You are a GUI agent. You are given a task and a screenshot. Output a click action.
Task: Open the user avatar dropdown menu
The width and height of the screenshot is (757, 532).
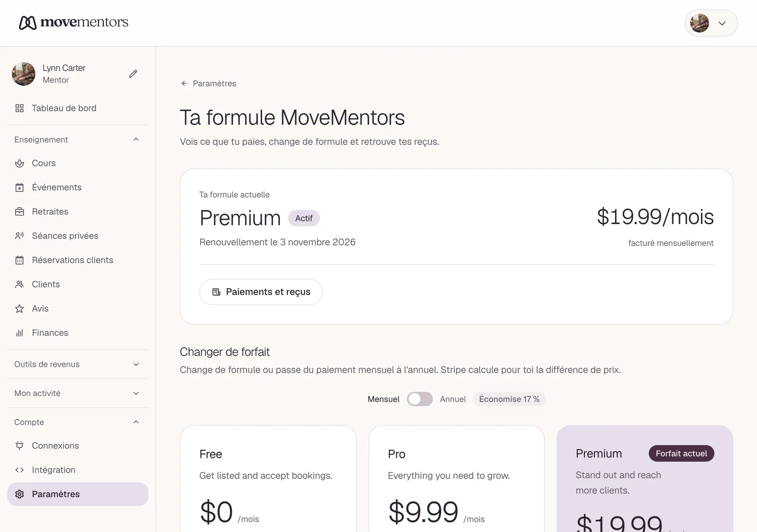click(711, 23)
